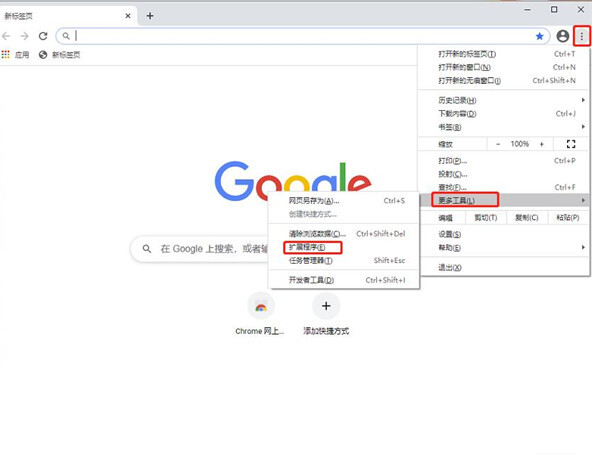Open 任务管理器(T) in the submenu
Image resolution: width=592 pixels, height=455 pixels.
tap(344, 261)
